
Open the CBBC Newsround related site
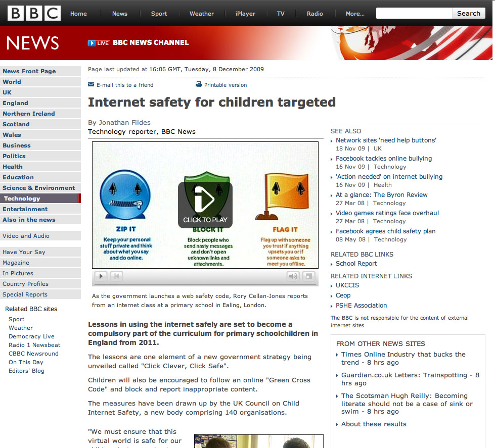click(33, 353)
